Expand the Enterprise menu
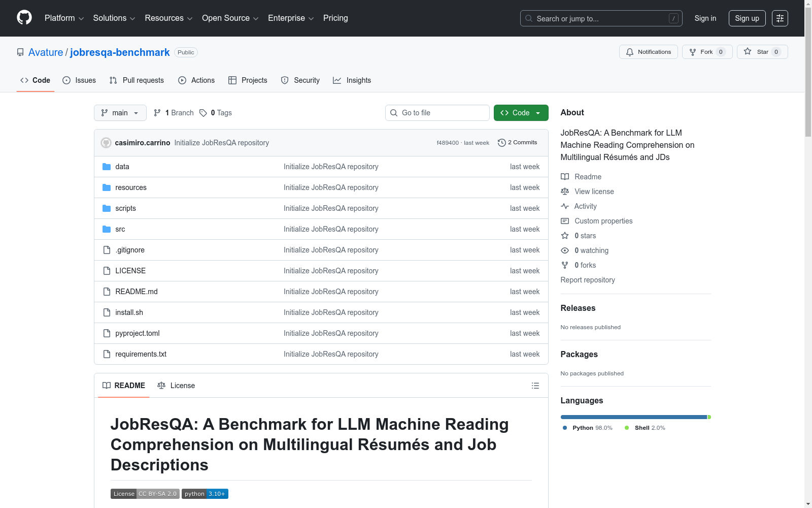Viewport: 812px width, 508px height. click(x=291, y=18)
